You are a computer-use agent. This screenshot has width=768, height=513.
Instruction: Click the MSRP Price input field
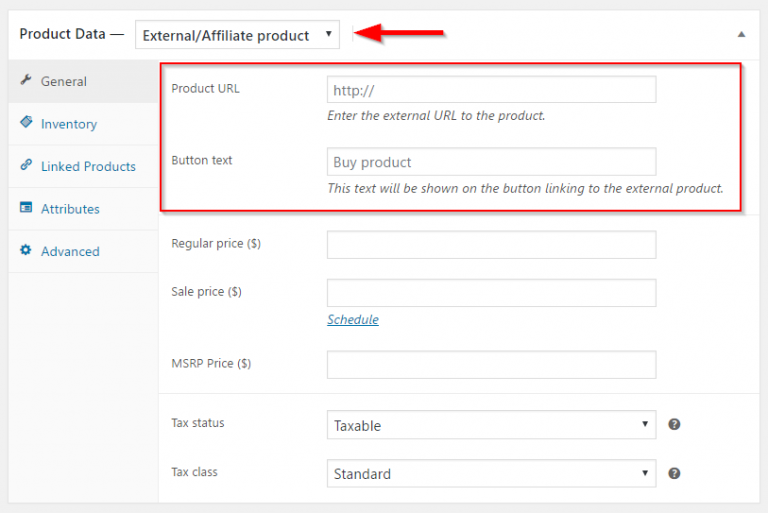click(491, 365)
